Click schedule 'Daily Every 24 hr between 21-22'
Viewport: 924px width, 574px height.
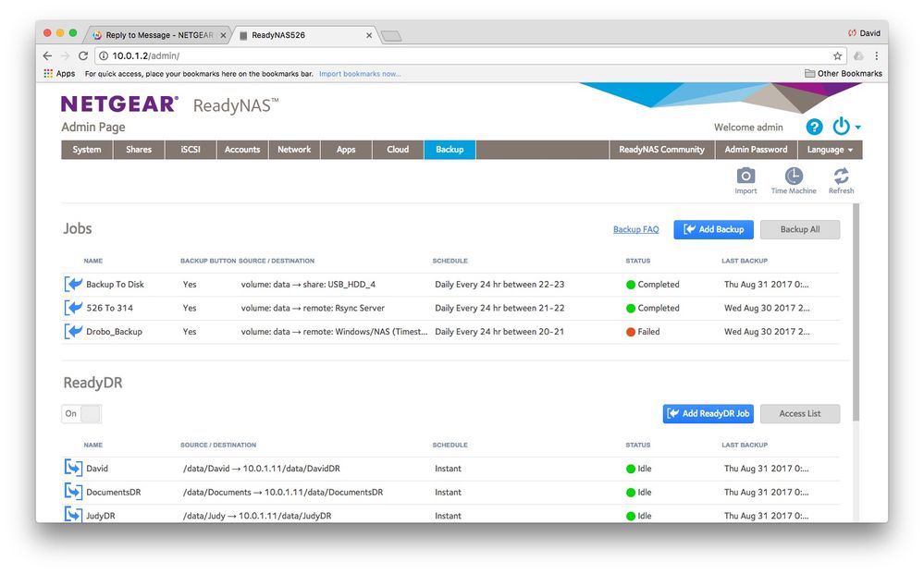(499, 308)
